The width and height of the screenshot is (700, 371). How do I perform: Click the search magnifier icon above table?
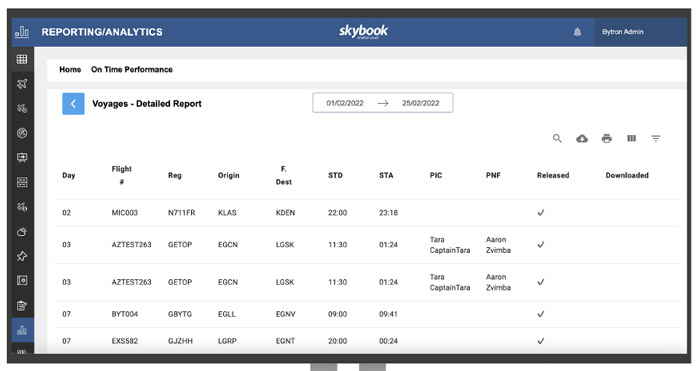(557, 138)
